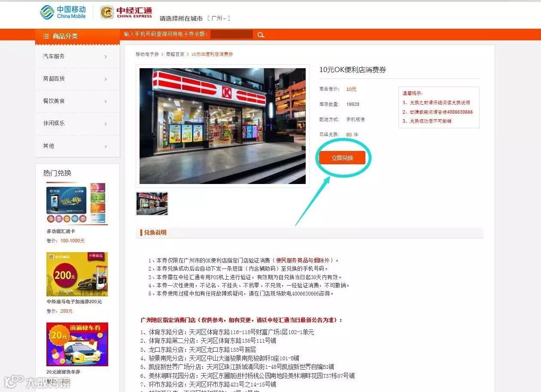This screenshot has height=392, width=541.
Task: Go to 商超百货 breadcrumb link
Action: (175, 54)
